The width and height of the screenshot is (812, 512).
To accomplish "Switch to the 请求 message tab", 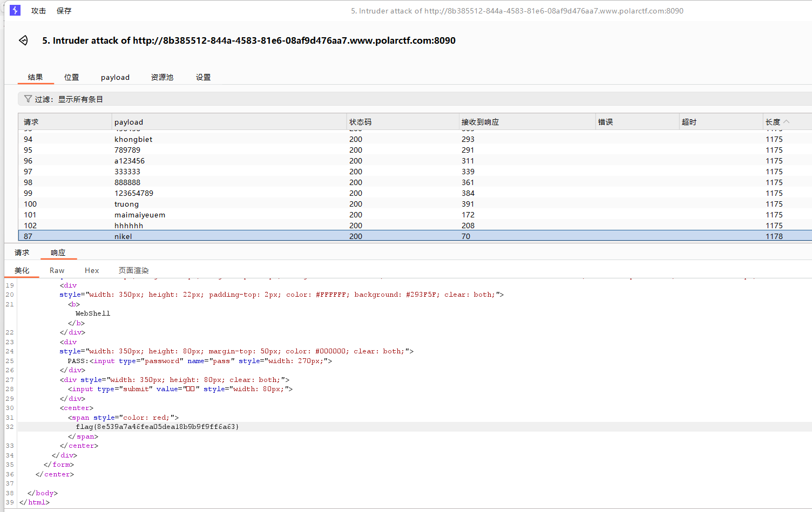I will click(x=22, y=252).
